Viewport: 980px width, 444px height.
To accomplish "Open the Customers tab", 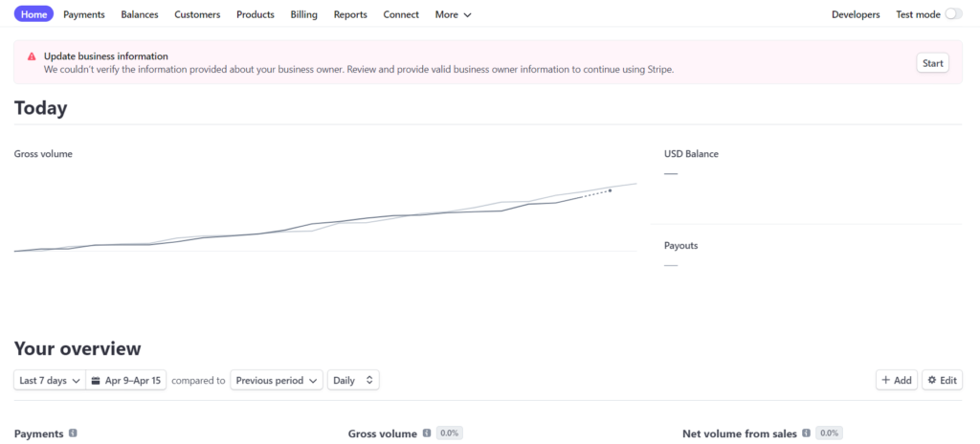I will pyautogui.click(x=197, y=14).
